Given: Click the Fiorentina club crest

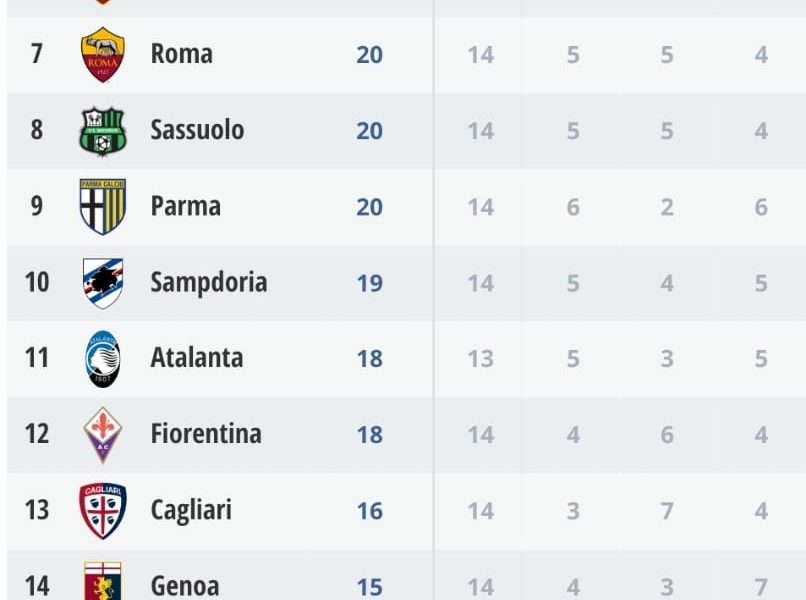Looking at the screenshot, I should tap(103, 434).
